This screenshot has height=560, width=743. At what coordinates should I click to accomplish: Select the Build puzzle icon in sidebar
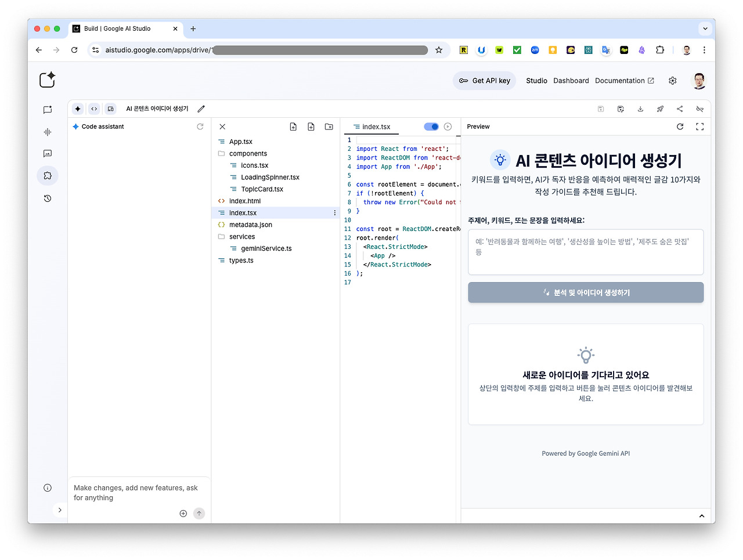[48, 176]
